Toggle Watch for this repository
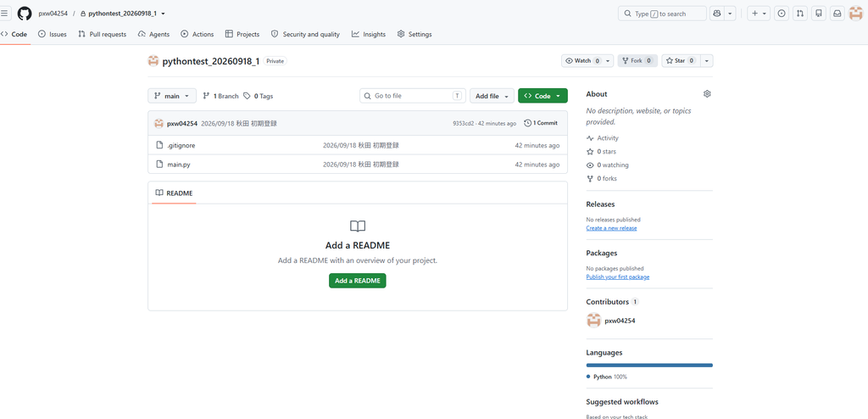This screenshot has height=419, width=868. pos(581,61)
